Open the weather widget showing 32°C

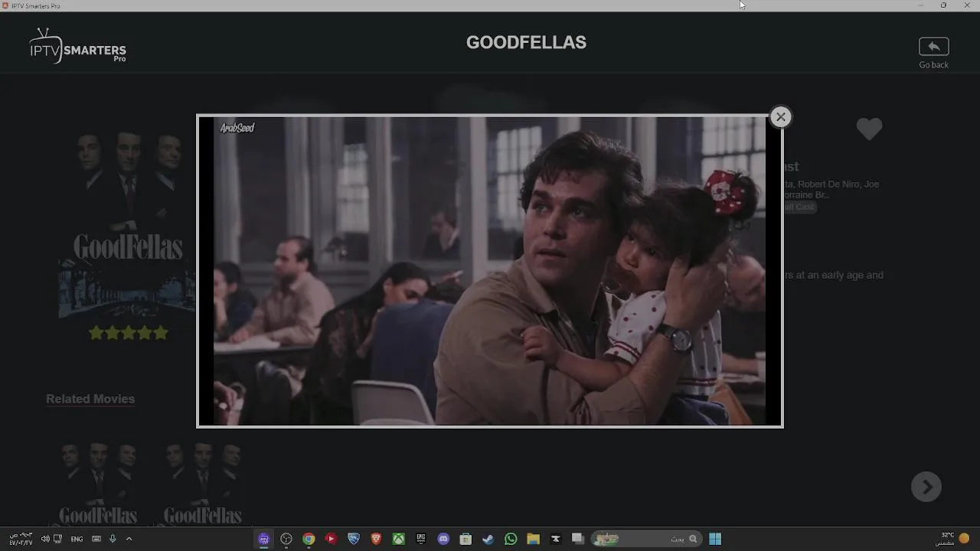click(x=952, y=539)
